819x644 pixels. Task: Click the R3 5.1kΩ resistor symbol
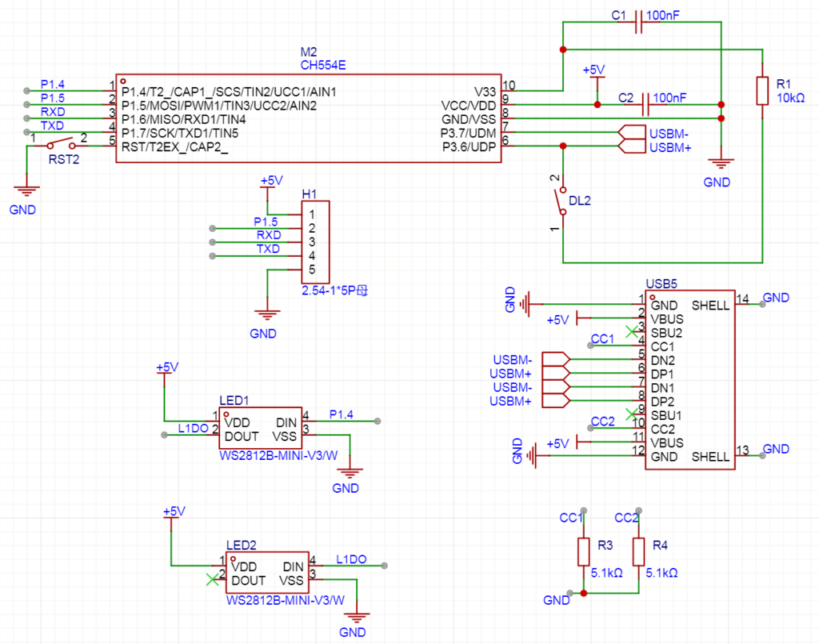point(584,551)
